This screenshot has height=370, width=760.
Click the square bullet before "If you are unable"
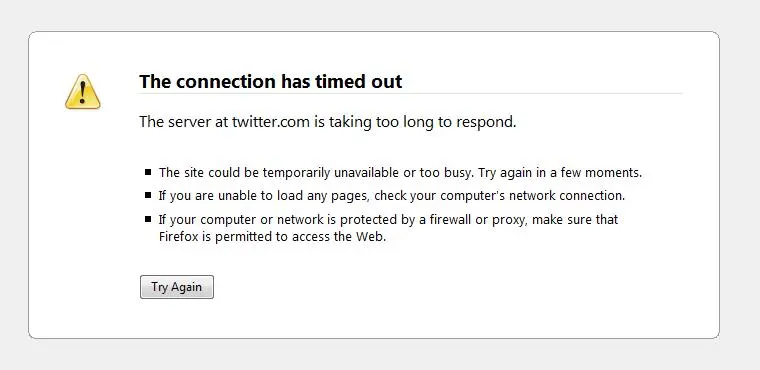point(148,195)
